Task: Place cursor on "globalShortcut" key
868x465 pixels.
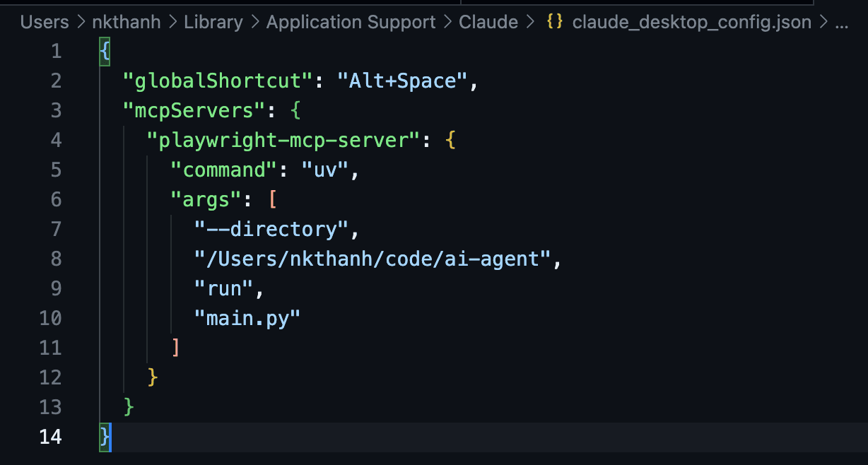Action: point(218,81)
